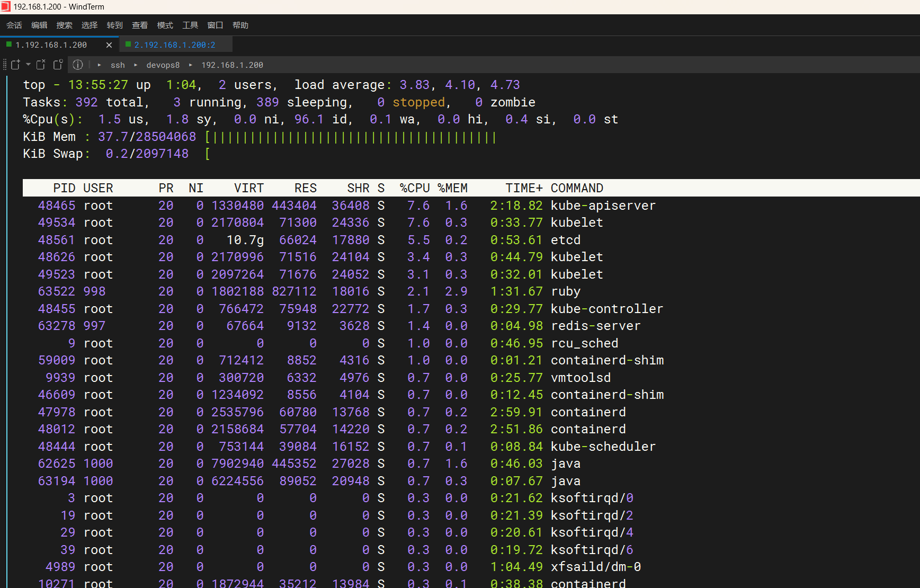Open the 转到 menu
The image size is (920, 588).
115,25
